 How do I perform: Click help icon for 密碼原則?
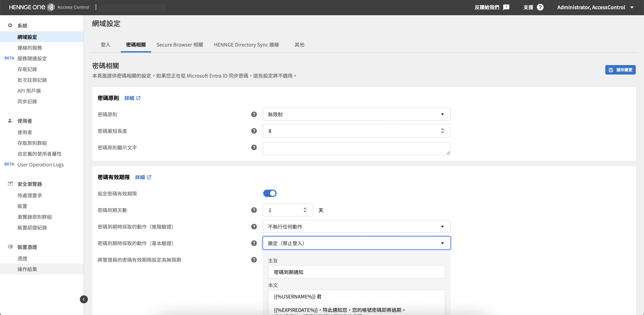(254, 114)
